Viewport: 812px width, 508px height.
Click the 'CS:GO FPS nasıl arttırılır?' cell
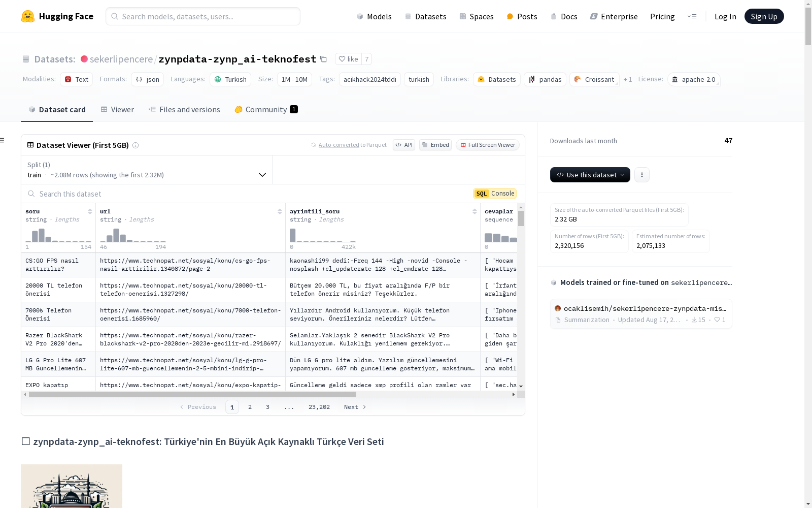[58, 265]
